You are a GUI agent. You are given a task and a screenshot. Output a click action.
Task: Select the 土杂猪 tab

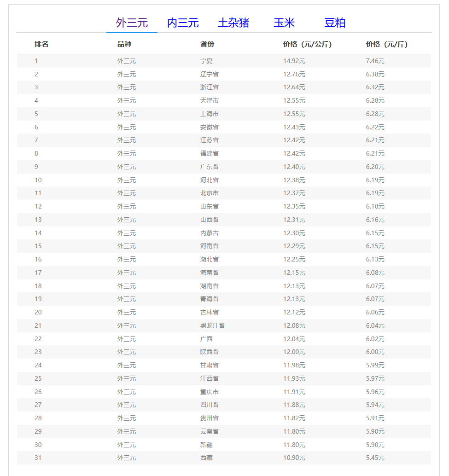tap(233, 23)
